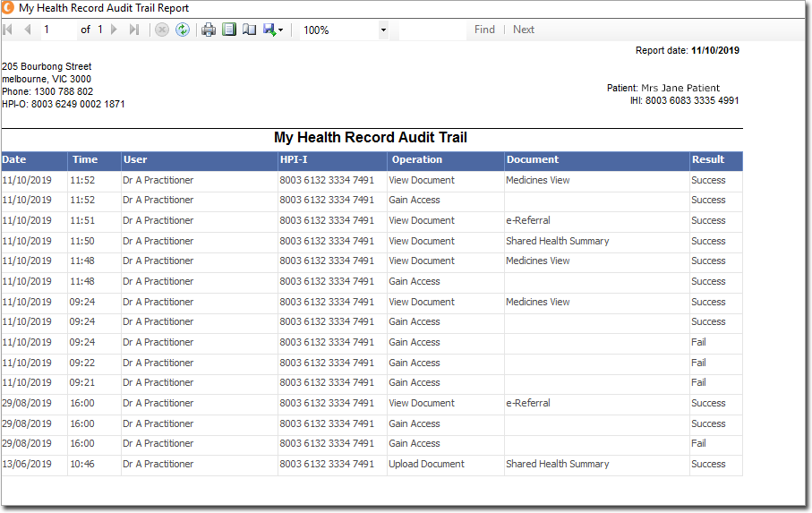Image resolution: width=812 pixels, height=513 pixels.
Task: Click the First Page navigation icon
Action: pyautogui.click(x=9, y=30)
